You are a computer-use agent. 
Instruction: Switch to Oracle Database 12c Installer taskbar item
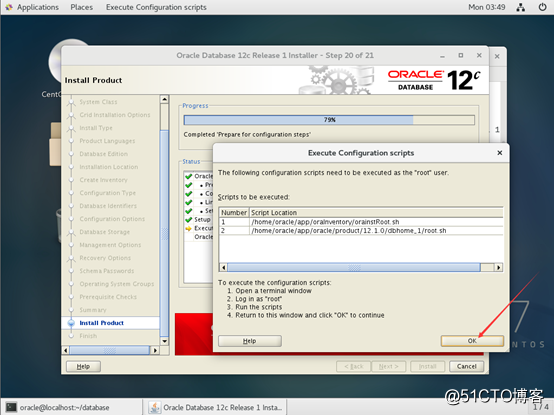[215, 407]
